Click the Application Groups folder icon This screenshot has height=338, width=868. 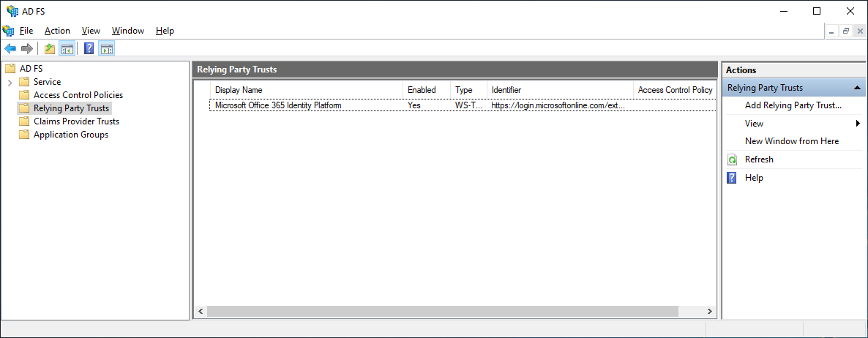click(23, 135)
